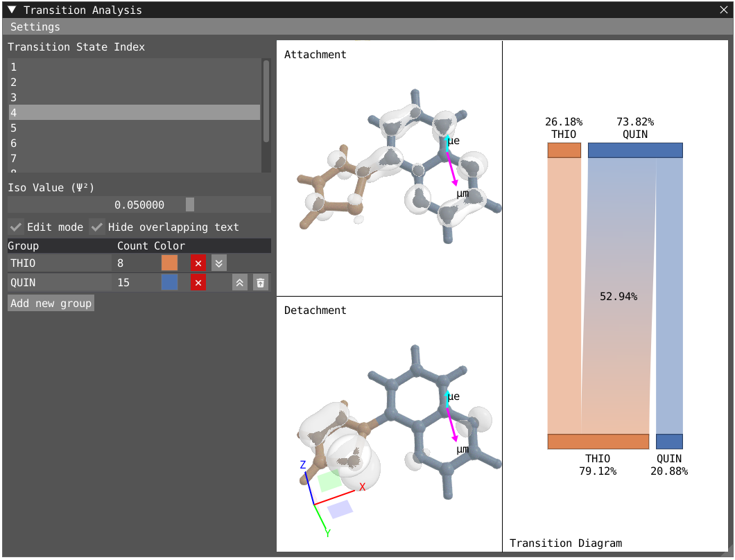Select transition state index 4
The height and width of the screenshot is (560, 735).
(134, 113)
